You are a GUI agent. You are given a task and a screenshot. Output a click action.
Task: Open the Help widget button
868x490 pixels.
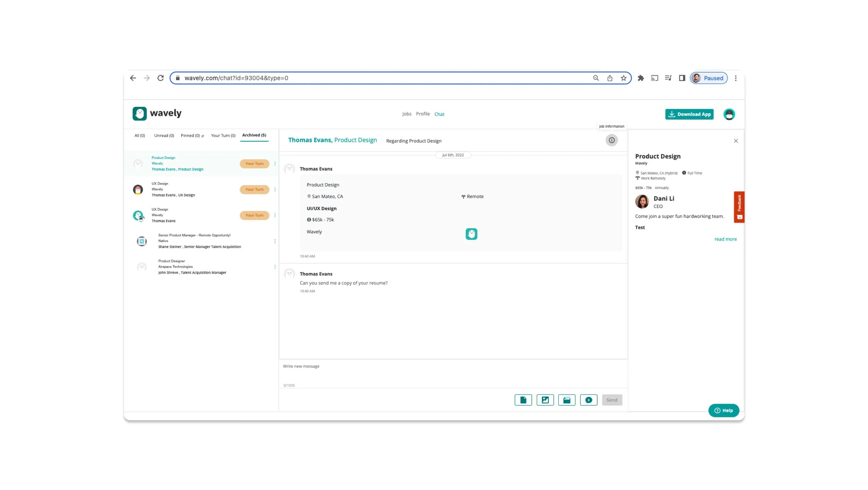coord(724,410)
